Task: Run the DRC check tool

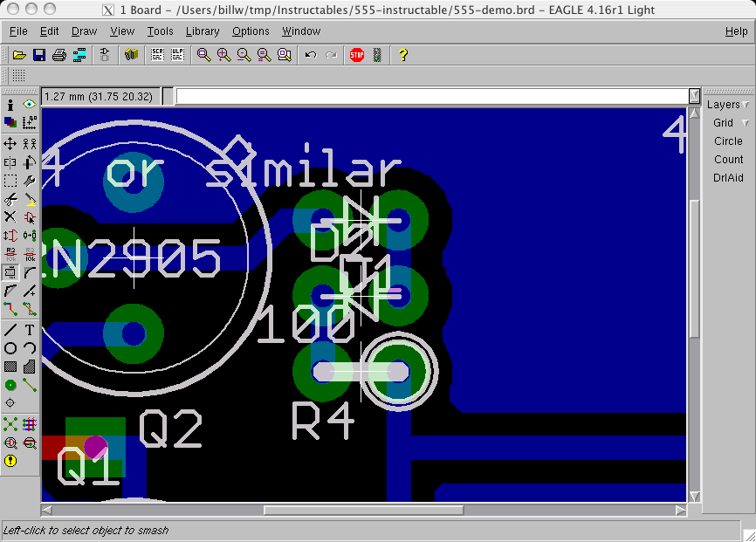Action: pyautogui.click(x=30, y=443)
